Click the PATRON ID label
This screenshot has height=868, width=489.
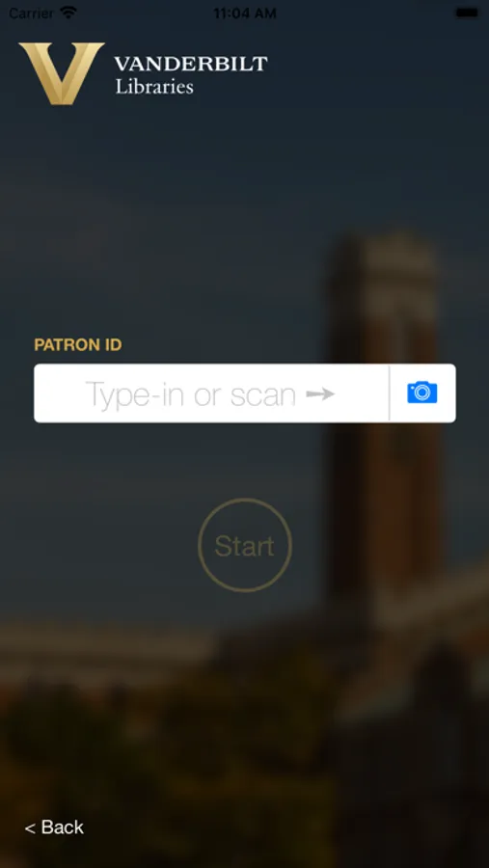point(78,345)
